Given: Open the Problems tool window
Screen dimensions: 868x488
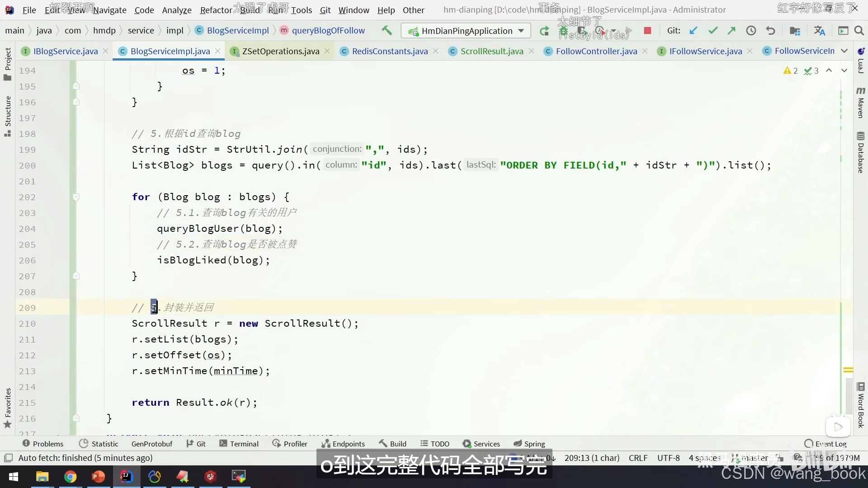Looking at the screenshot, I should [43, 444].
